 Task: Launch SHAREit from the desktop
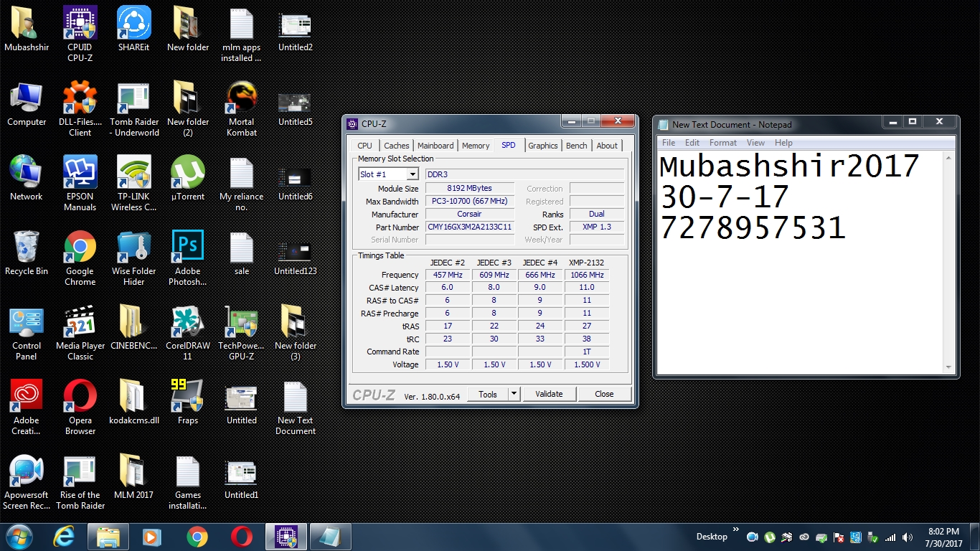pyautogui.click(x=134, y=29)
